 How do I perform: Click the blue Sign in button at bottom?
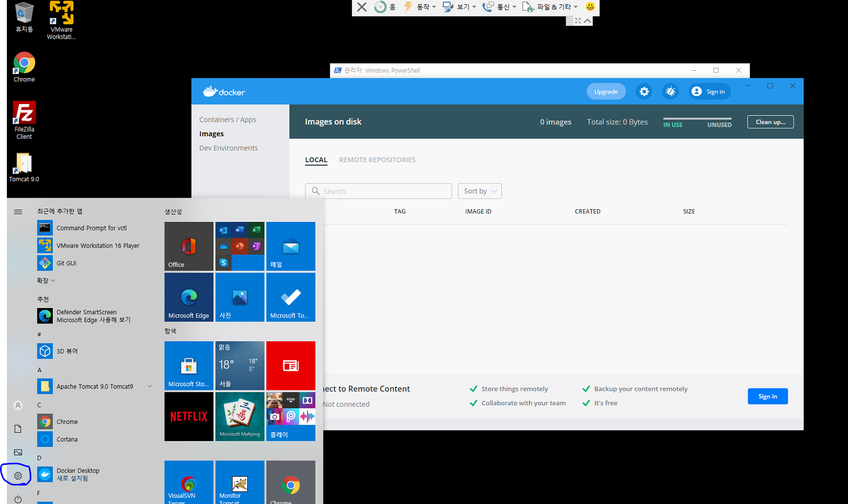[x=767, y=396]
